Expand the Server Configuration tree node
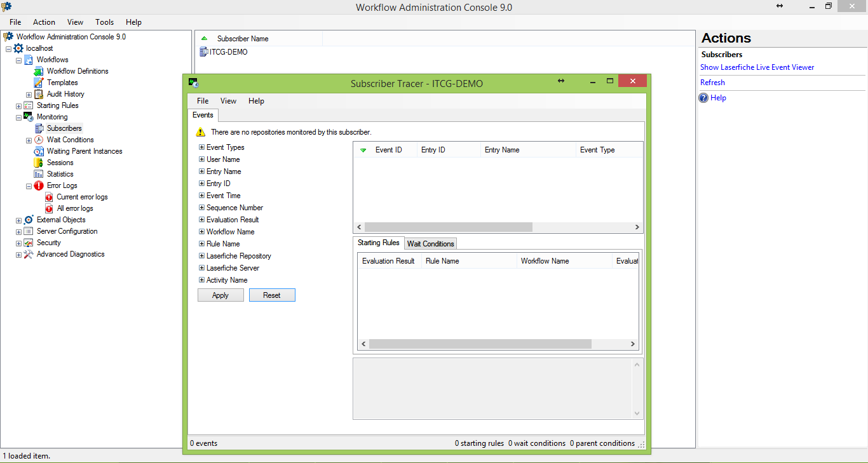 pyautogui.click(x=18, y=232)
